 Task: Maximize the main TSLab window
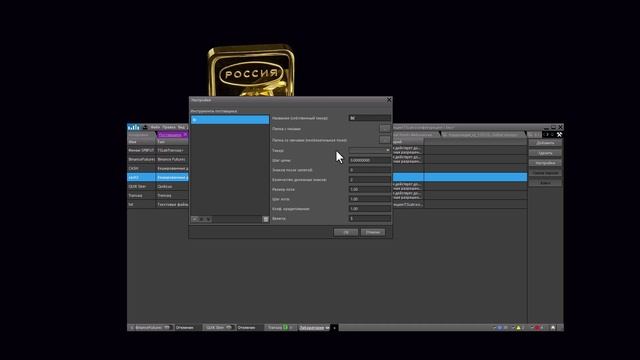tap(553, 127)
